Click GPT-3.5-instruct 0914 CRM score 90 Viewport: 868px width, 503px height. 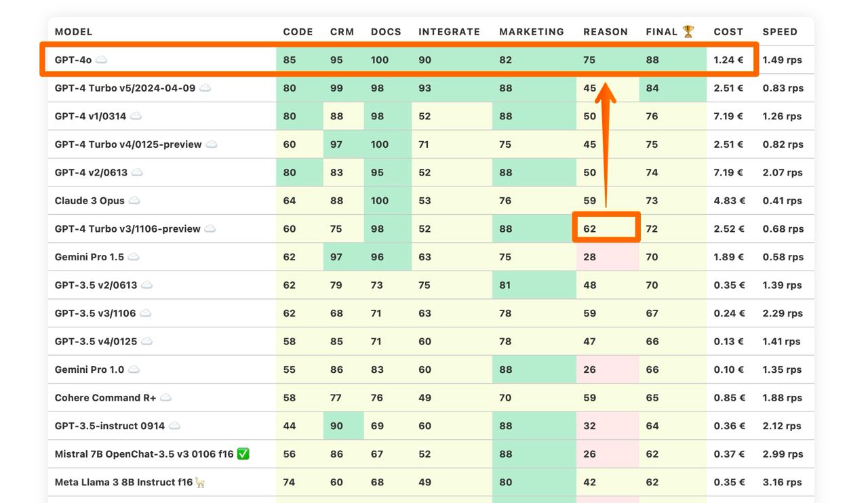click(x=336, y=426)
